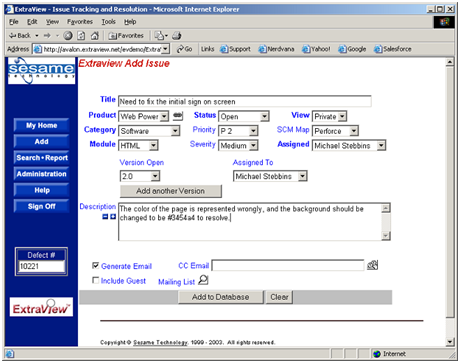Click the icon next to Product dropdown

pyautogui.click(x=178, y=116)
